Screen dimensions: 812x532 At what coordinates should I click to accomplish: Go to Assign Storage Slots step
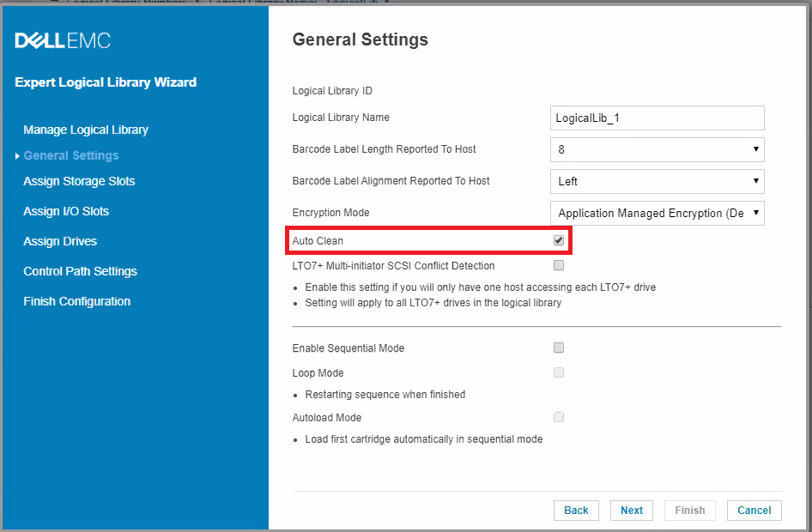[79, 181]
